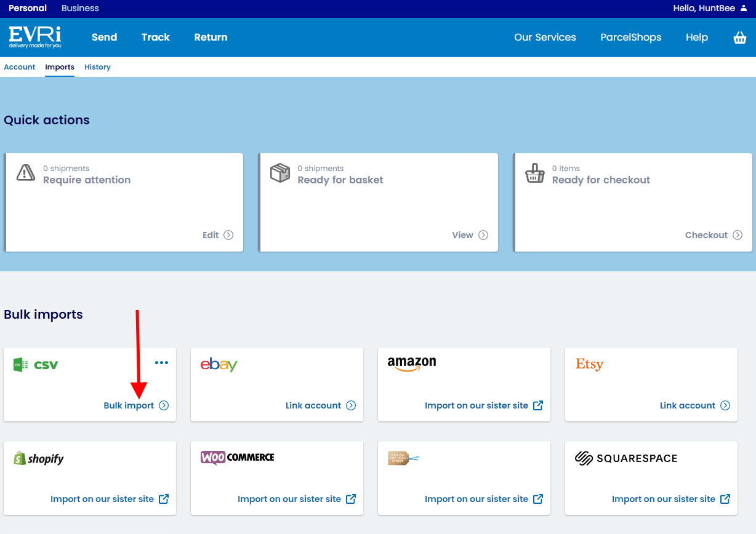Click the Squarespace logo
This screenshot has height=534, width=756.
(x=626, y=458)
